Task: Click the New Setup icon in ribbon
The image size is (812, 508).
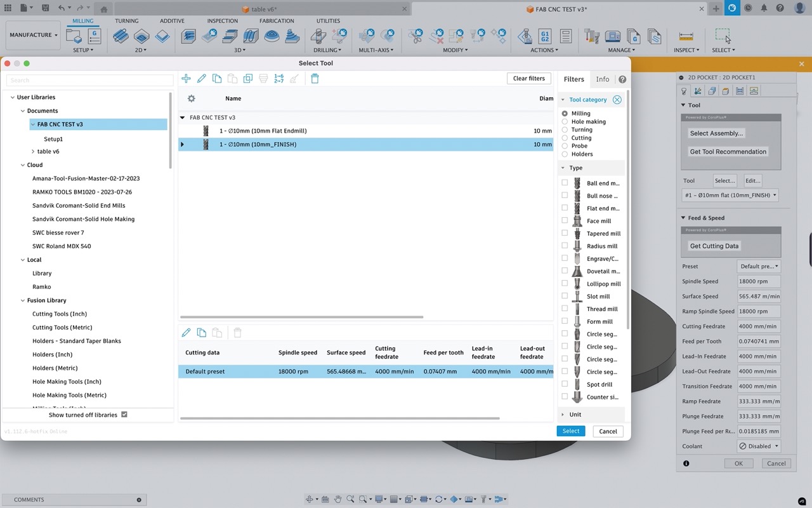Action: tap(74, 36)
